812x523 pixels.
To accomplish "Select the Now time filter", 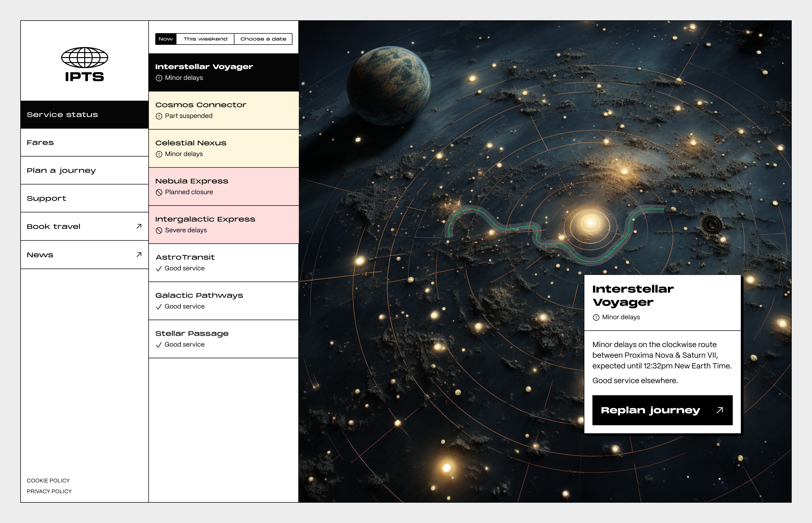I will pos(166,39).
